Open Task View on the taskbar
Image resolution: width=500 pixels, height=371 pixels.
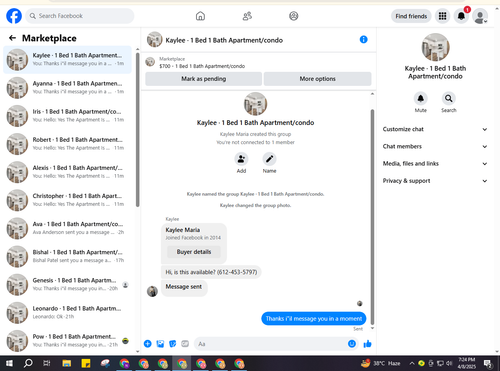pyautogui.click(x=47, y=363)
